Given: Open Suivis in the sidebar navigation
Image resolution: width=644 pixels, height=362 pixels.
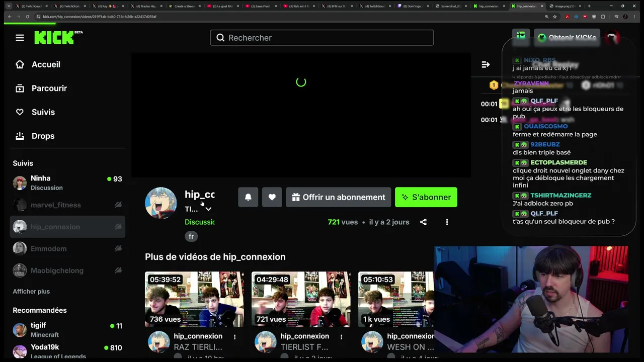Looking at the screenshot, I should point(43,112).
